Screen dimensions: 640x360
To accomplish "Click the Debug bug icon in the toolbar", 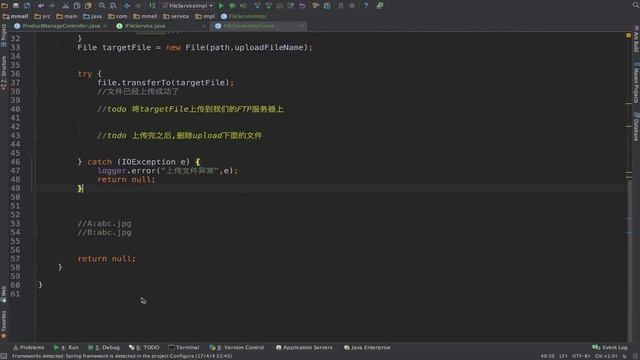I will 232,6.
